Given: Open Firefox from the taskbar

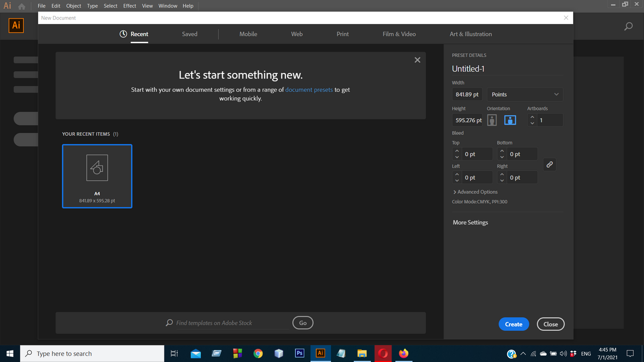Looking at the screenshot, I should click(404, 353).
